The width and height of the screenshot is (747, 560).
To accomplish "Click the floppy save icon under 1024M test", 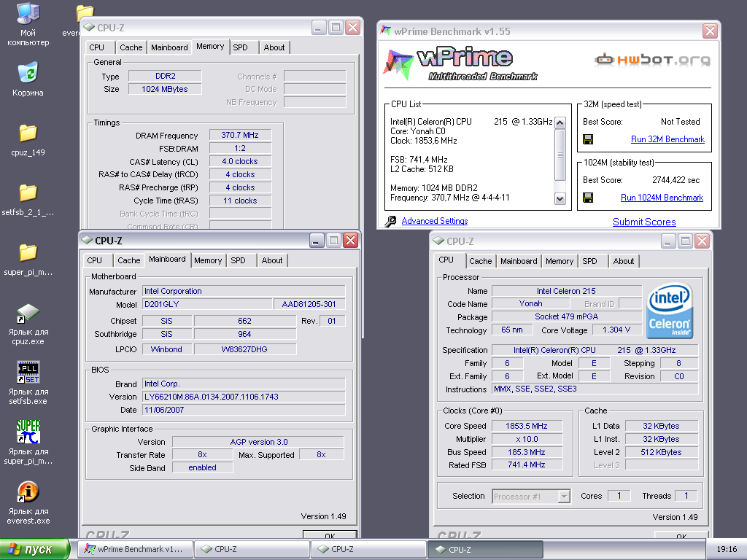I will point(588,198).
